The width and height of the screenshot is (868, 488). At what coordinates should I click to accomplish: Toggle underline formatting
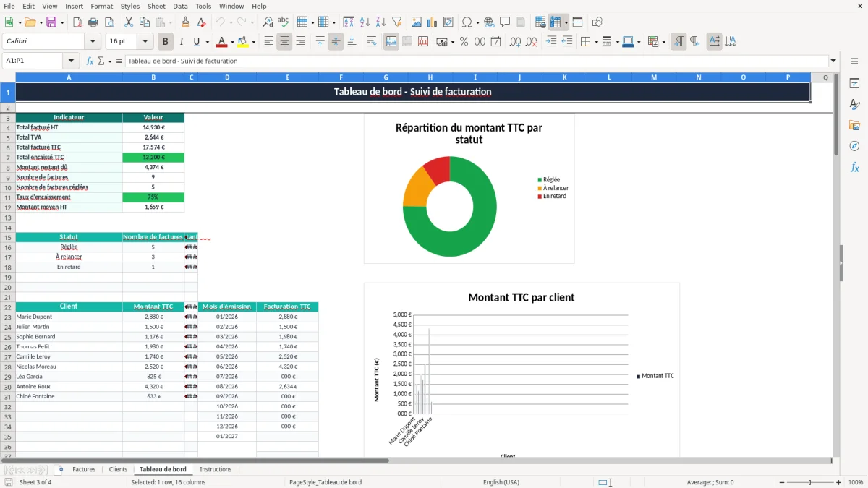[x=197, y=42]
